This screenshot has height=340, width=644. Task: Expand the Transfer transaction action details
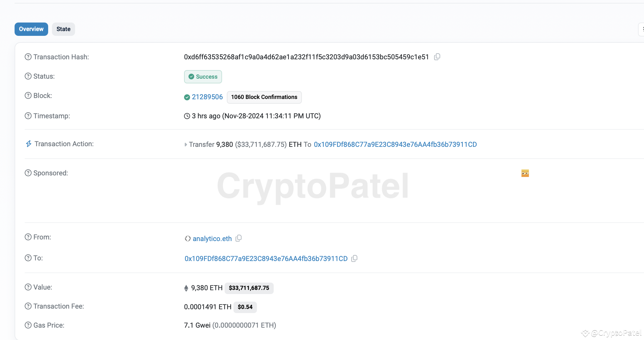tap(186, 144)
